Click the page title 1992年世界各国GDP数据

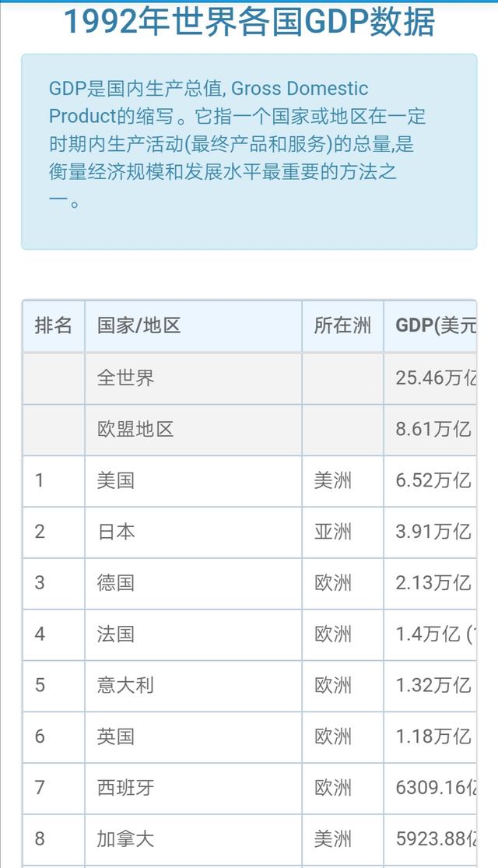coord(249,22)
